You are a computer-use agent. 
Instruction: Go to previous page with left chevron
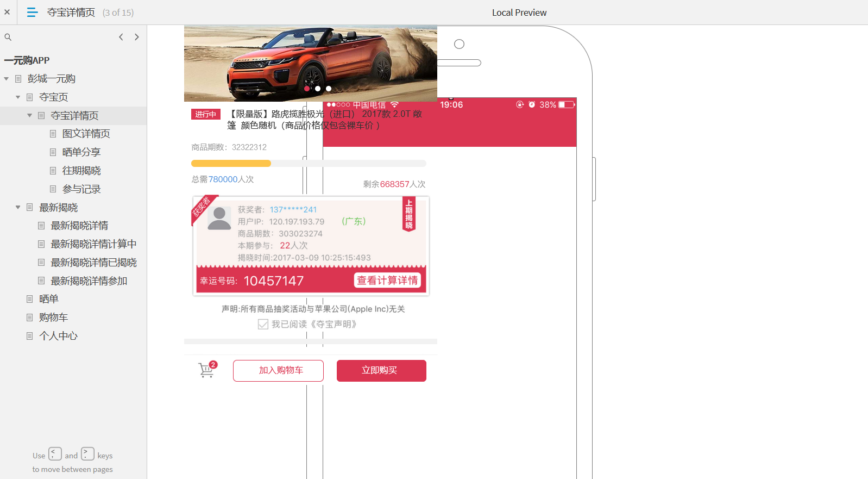[x=121, y=37]
